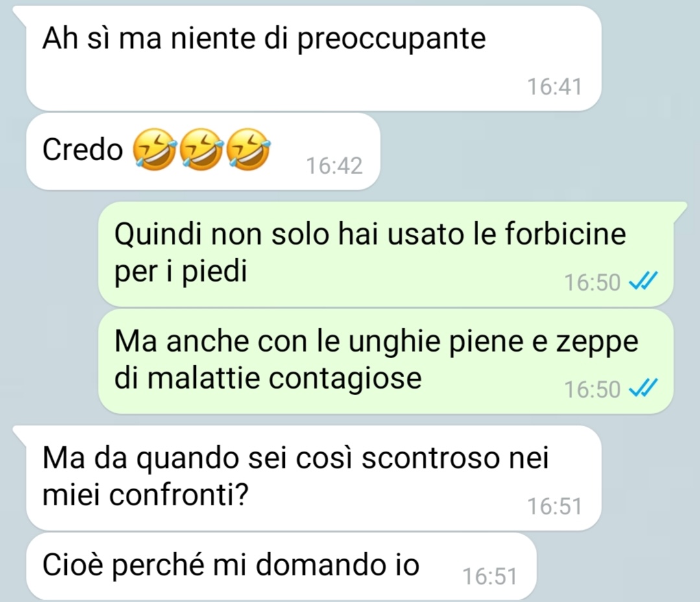Tap blue double-check on 'malattie contagiose' message

coord(644,388)
